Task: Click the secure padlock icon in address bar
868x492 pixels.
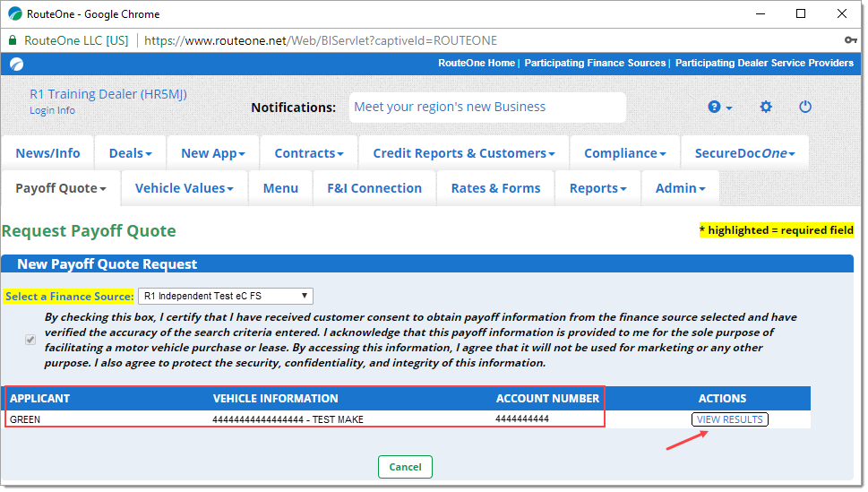Action: 13,40
